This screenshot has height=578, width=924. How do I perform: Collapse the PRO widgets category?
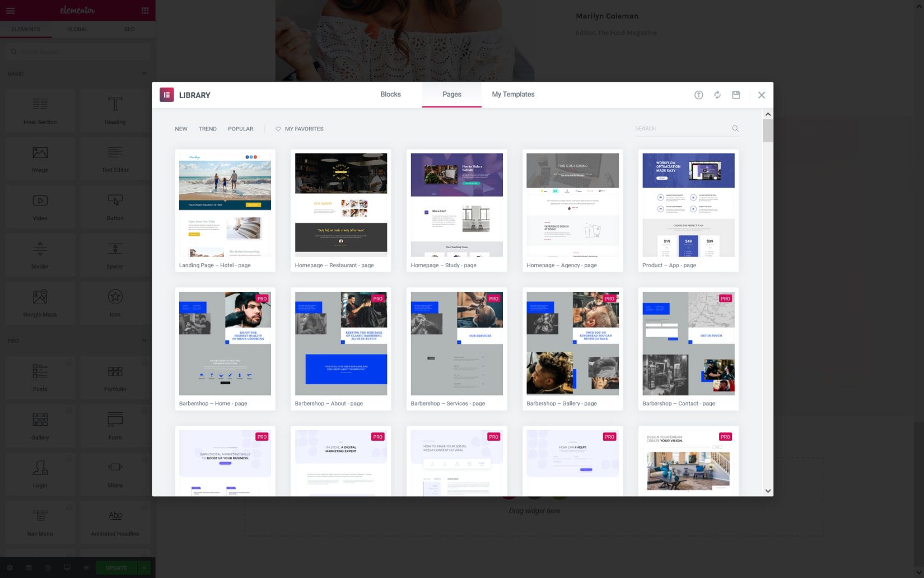(144, 341)
